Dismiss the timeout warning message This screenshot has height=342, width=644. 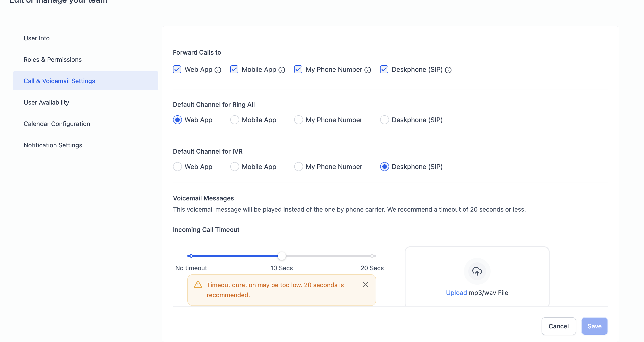365,284
